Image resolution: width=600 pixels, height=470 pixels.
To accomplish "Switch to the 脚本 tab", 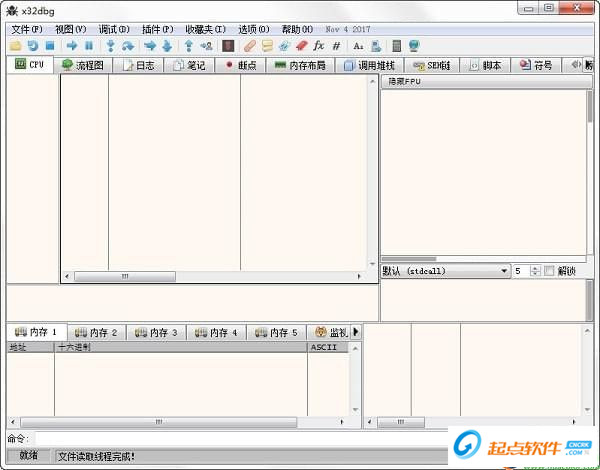I will 485,65.
